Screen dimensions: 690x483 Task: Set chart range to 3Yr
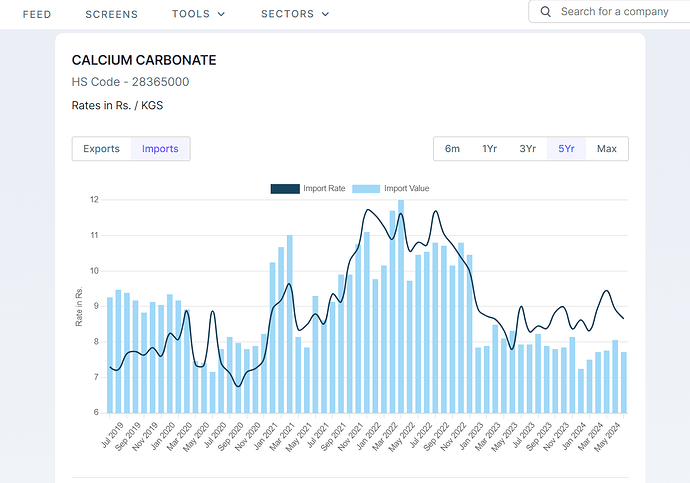click(528, 149)
